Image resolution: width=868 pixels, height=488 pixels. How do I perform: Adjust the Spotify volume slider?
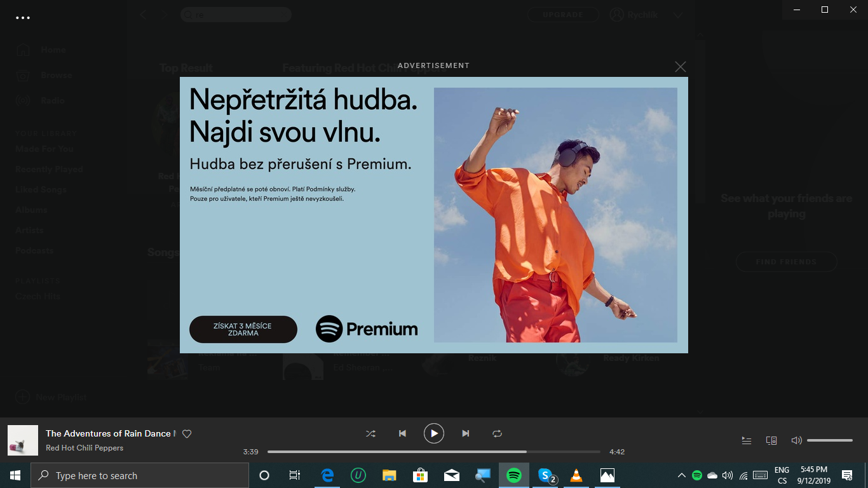pyautogui.click(x=830, y=440)
